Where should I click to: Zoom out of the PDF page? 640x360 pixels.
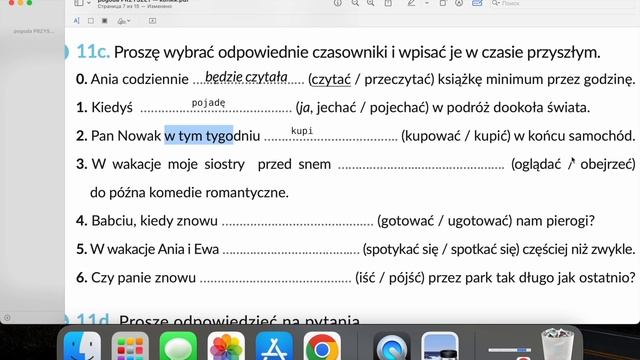click(x=356, y=3)
